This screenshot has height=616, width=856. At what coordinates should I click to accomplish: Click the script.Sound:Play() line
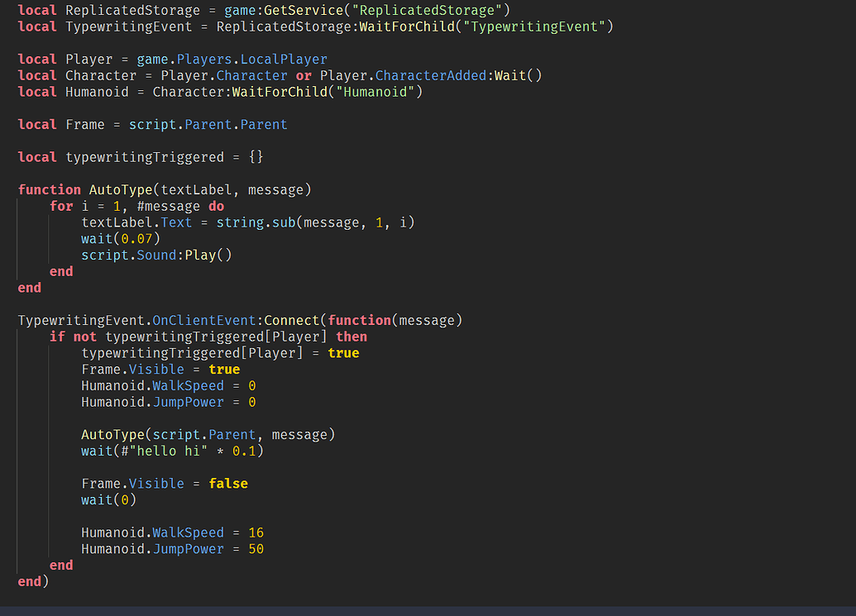155,255
